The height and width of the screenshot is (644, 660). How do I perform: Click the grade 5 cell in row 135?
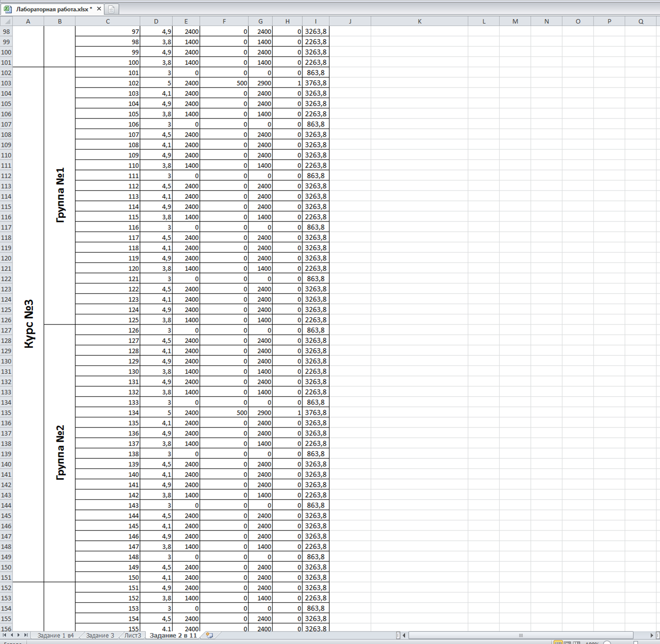[156, 413]
